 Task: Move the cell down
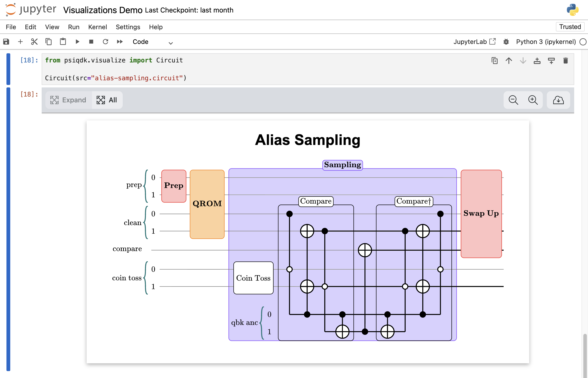[523, 61]
